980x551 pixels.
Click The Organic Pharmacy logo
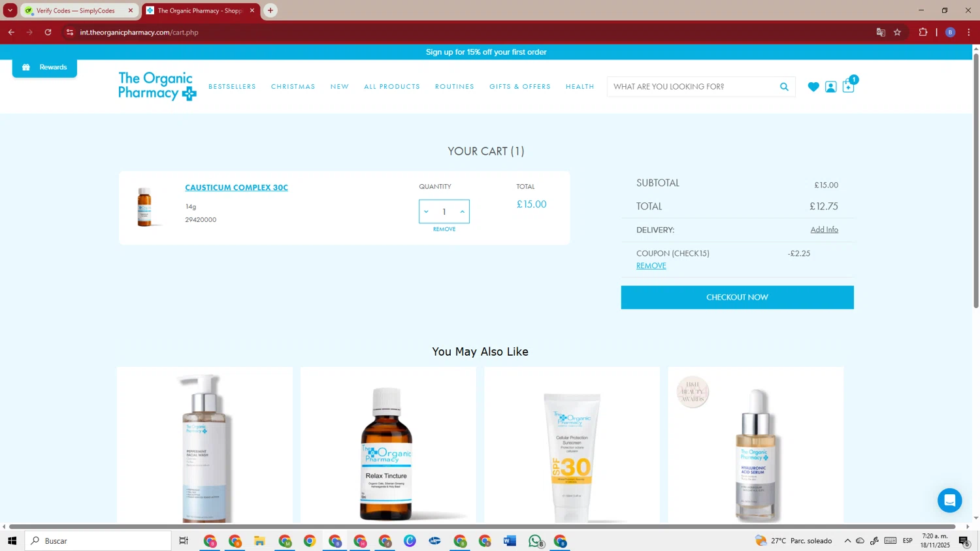157,86
